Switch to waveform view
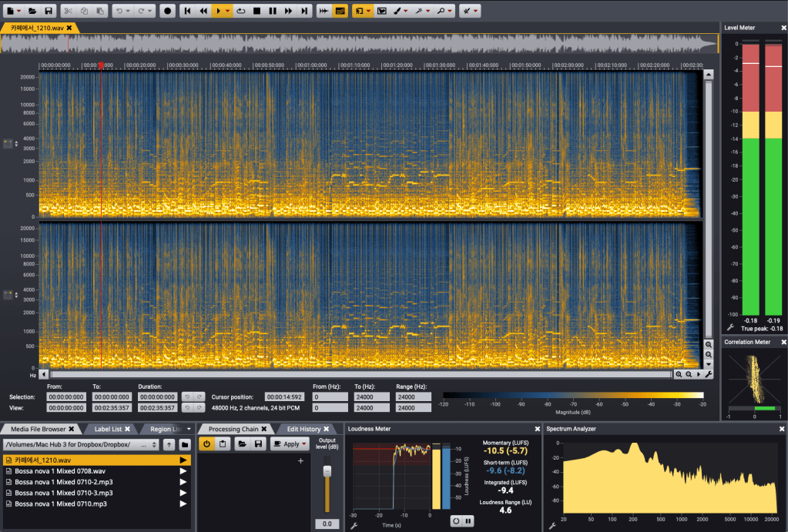The height and width of the screenshot is (532, 788). (x=324, y=11)
